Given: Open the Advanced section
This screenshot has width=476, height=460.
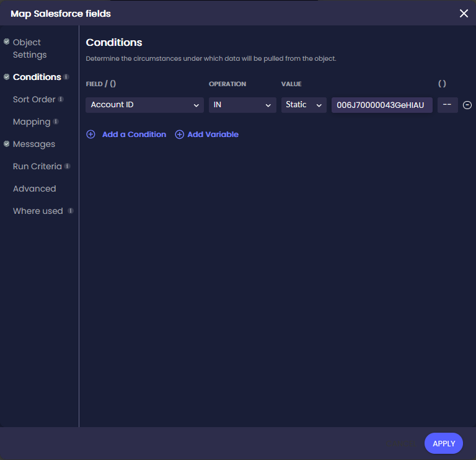Looking at the screenshot, I should [x=34, y=189].
